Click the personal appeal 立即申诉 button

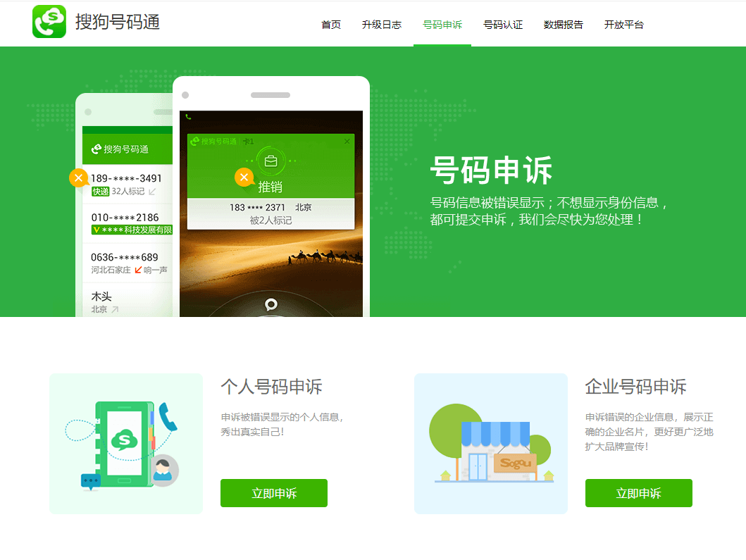(274, 493)
